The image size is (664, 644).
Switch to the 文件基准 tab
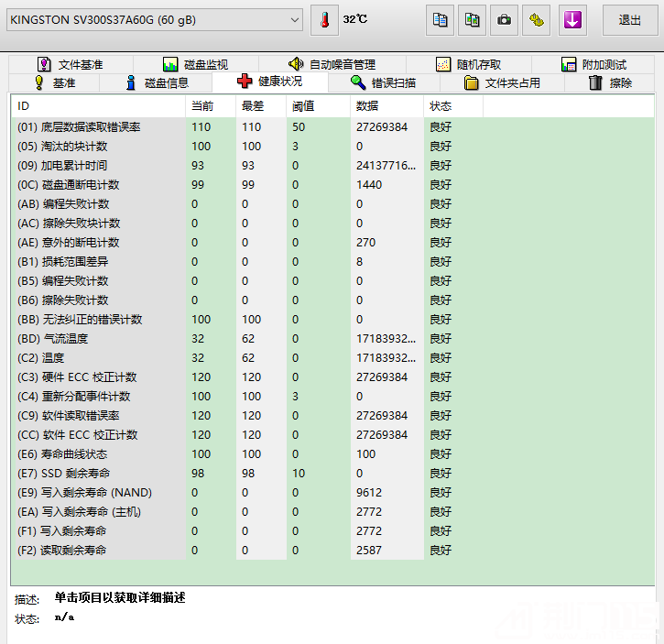click(x=71, y=64)
